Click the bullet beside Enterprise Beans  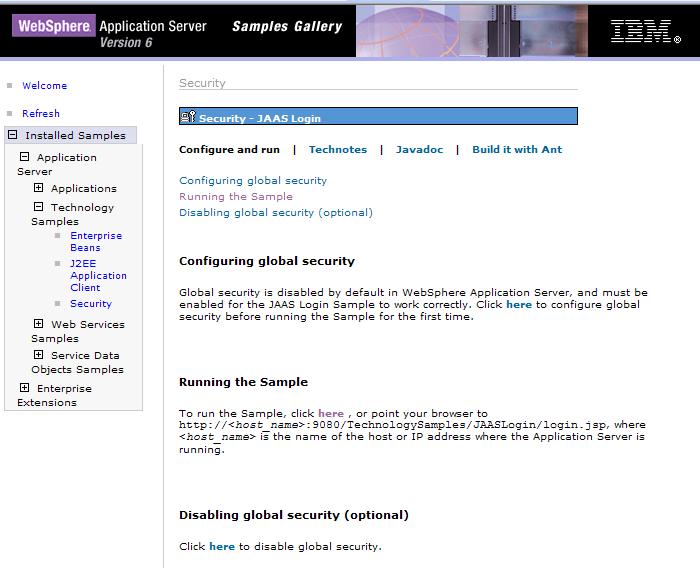57,235
